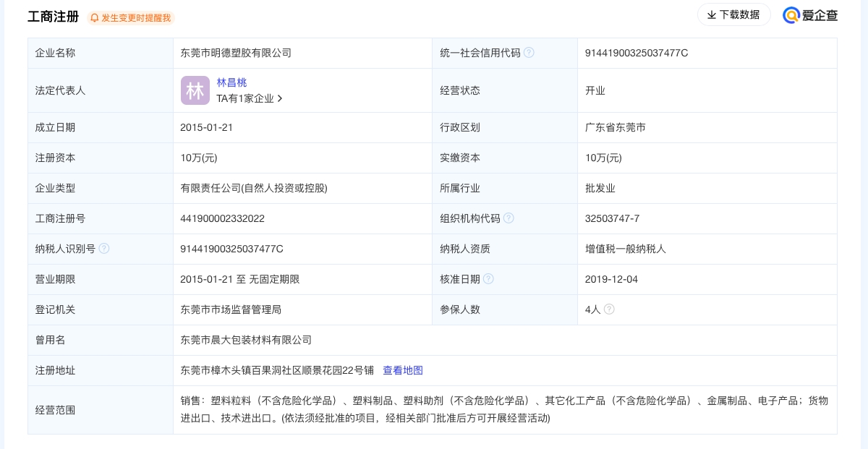Click registered address 东莞市樟木头镇百果洞社区顺景花园22号铺

pos(277,370)
